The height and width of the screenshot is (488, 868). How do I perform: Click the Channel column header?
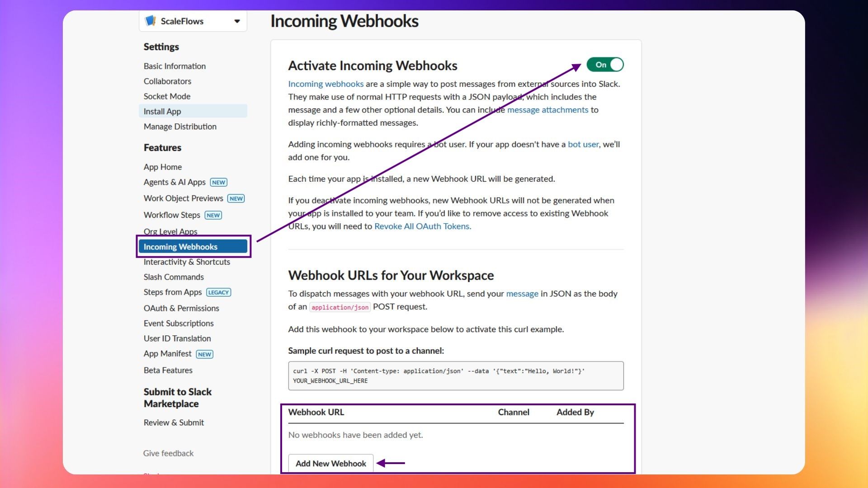[x=514, y=412]
